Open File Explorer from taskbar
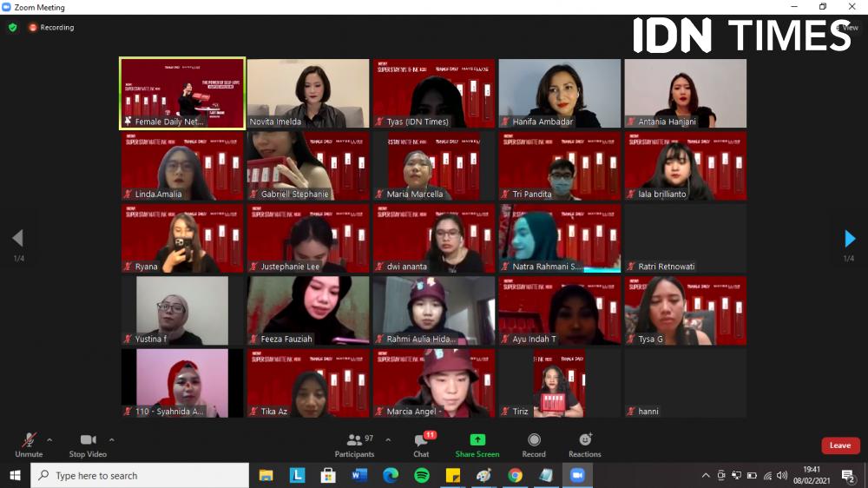 click(266, 475)
